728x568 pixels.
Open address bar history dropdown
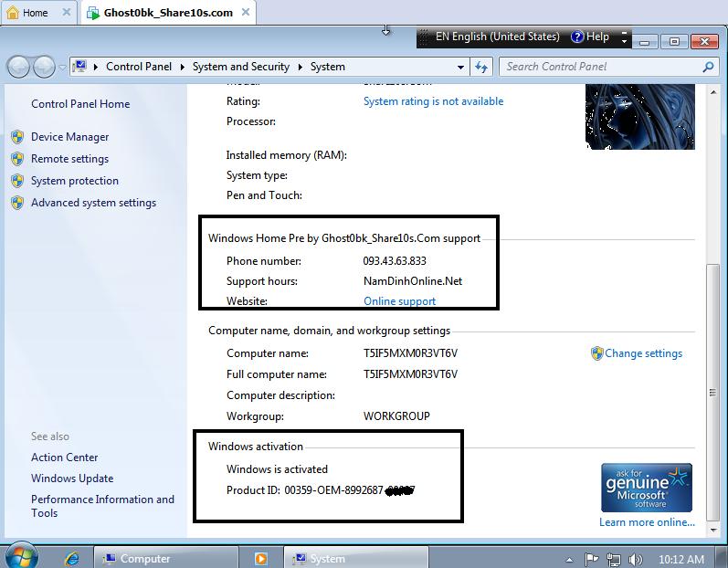click(460, 68)
